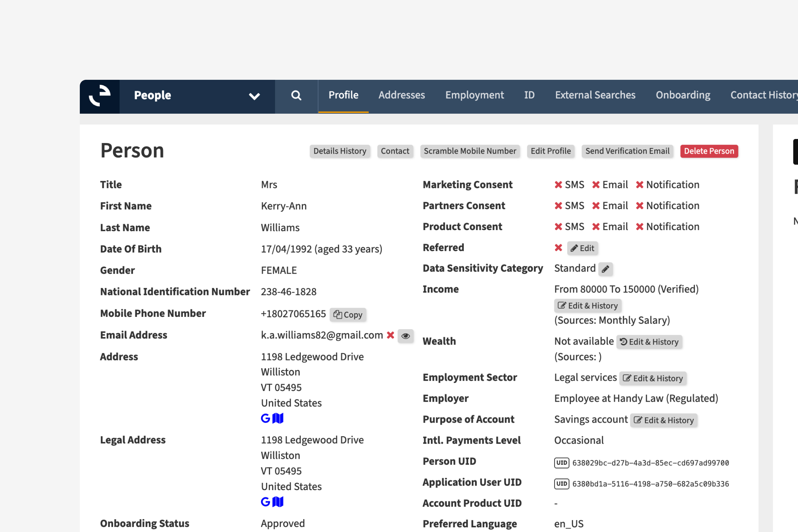Open Google search icon under Address
This screenshot has height=532, width=798.
point(265,418)
